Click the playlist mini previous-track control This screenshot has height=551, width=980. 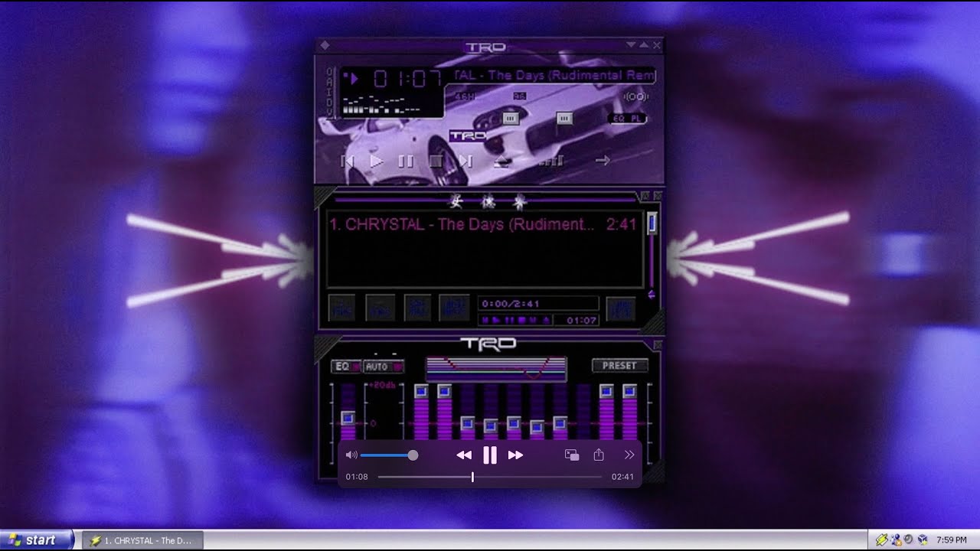pos(485,320)
